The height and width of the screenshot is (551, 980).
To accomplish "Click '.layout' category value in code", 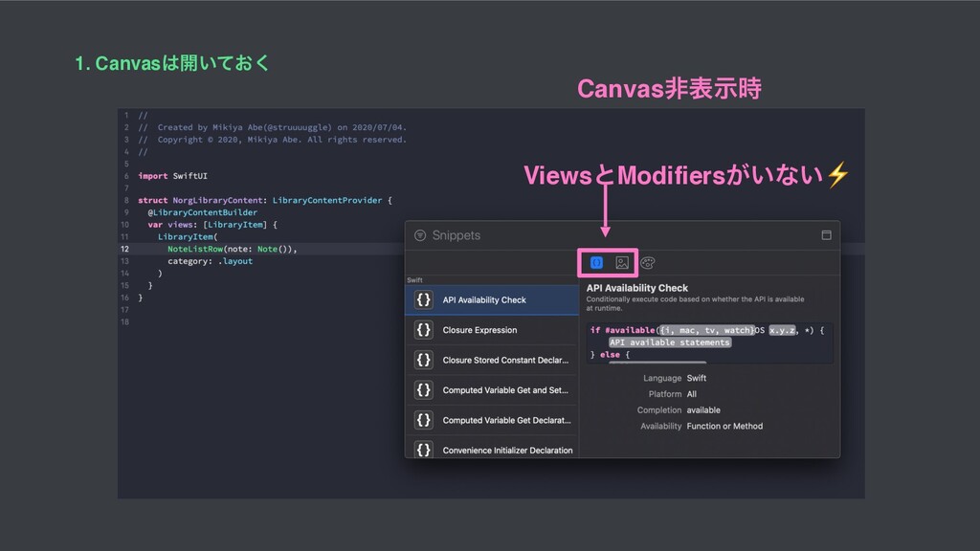I will pos(235,261).
